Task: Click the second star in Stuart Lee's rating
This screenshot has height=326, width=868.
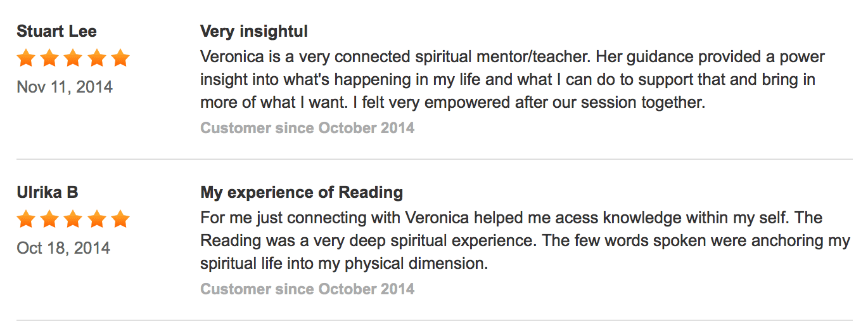Action: coord(49,58)
